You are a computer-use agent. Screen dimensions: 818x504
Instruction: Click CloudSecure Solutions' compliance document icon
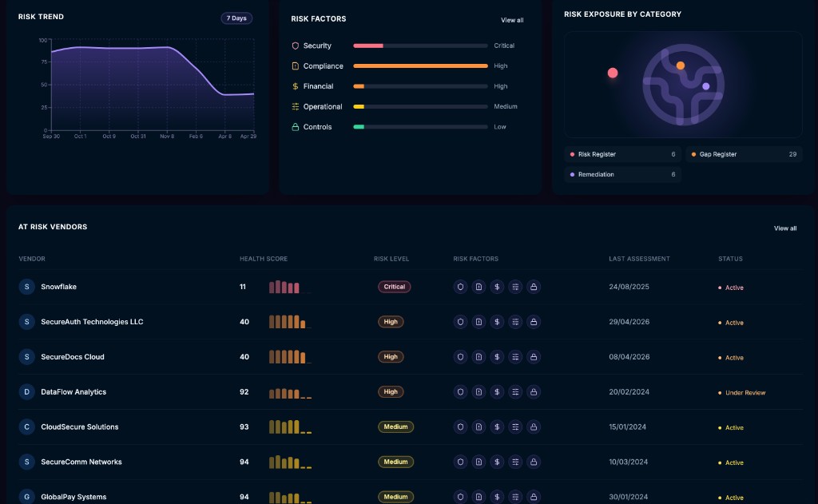(478, 427)
